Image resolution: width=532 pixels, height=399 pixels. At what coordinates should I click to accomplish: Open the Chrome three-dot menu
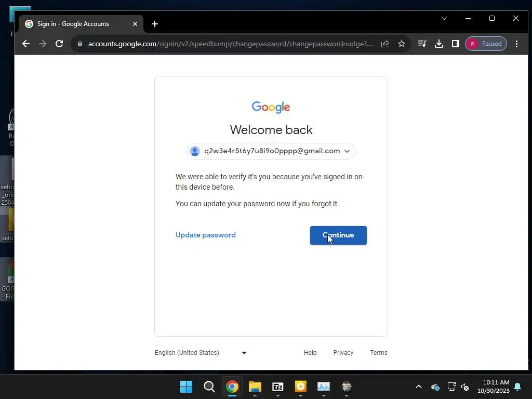[517, 44]
